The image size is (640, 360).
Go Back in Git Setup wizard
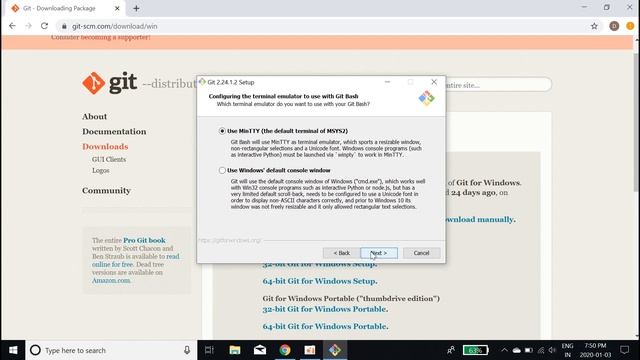coord(341,253)
